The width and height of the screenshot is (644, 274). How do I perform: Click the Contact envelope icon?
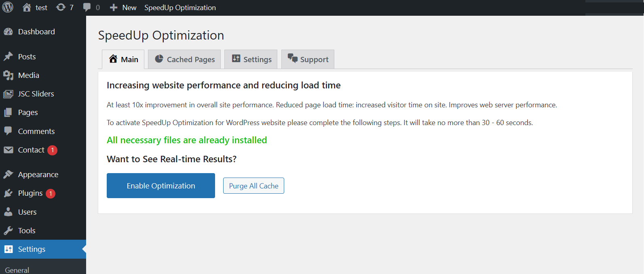pos(8,150)
